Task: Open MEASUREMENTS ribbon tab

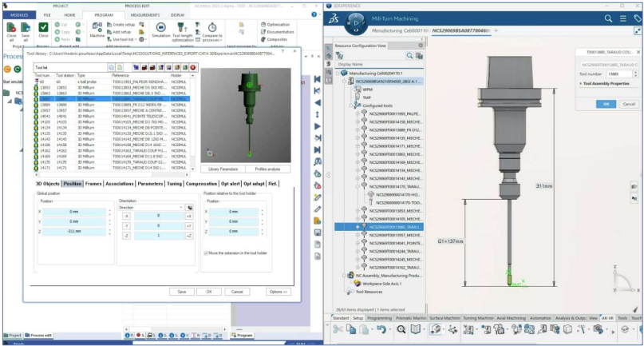Action: click(x=145, y=15)
